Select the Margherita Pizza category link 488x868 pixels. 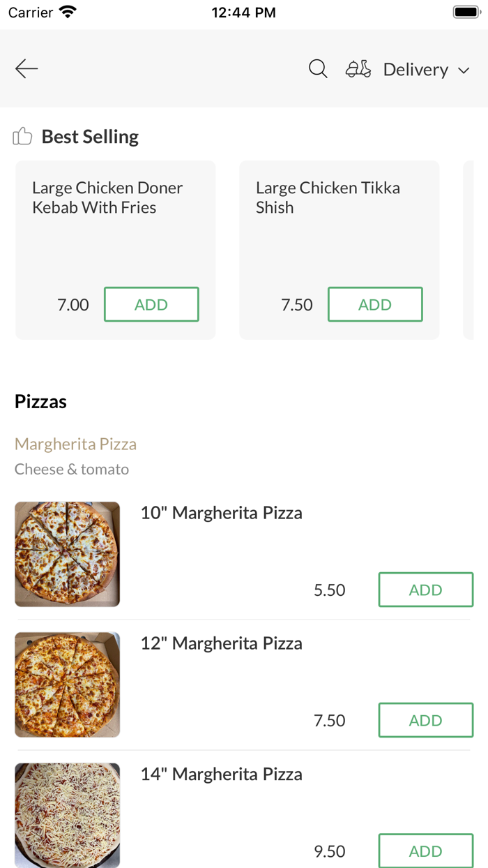[x=75, y=444]
